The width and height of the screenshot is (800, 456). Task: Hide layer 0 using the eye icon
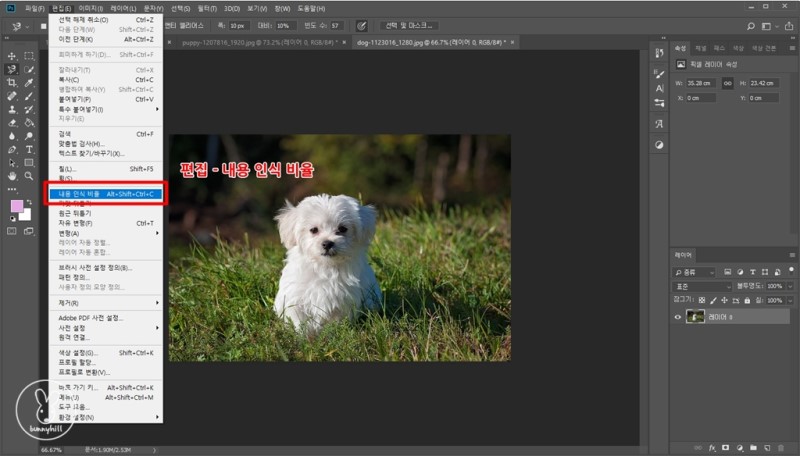point(678,317)
